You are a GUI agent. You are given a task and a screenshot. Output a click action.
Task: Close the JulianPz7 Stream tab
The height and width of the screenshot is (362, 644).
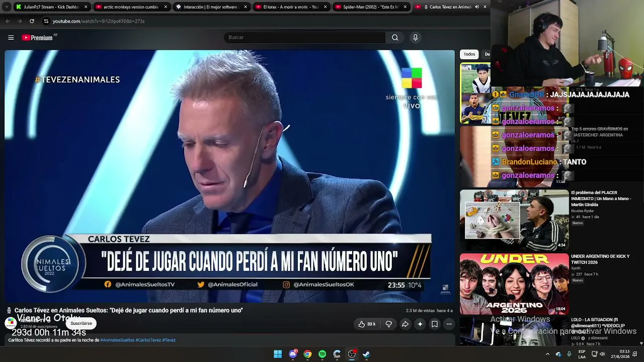86,7
